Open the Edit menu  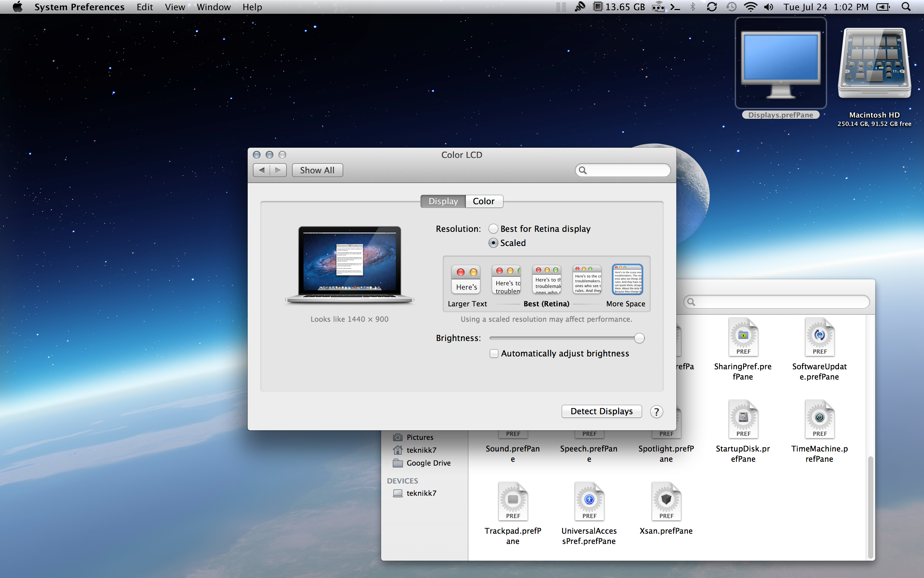[x=145, y=7]
